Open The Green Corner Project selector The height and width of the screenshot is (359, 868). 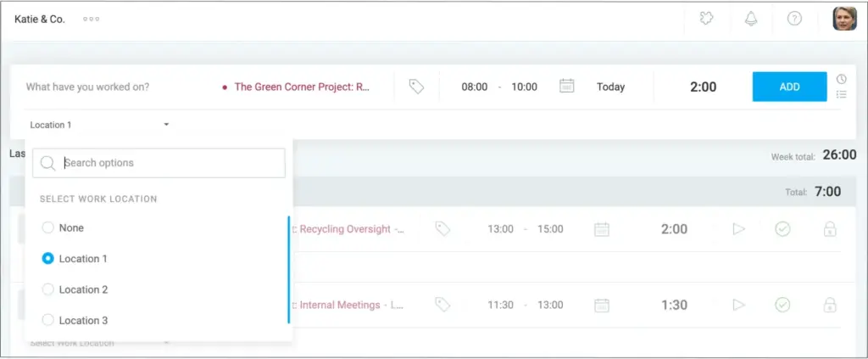(x=301, y=87)
